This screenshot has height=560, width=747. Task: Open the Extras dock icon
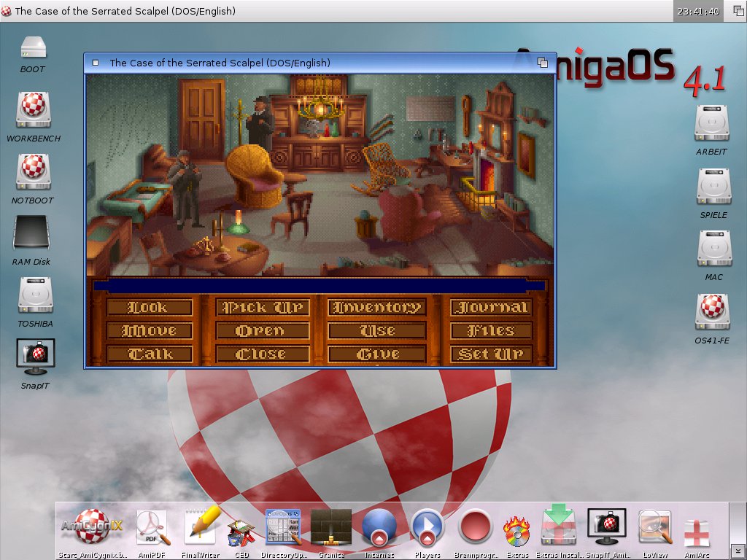[517, 531]
